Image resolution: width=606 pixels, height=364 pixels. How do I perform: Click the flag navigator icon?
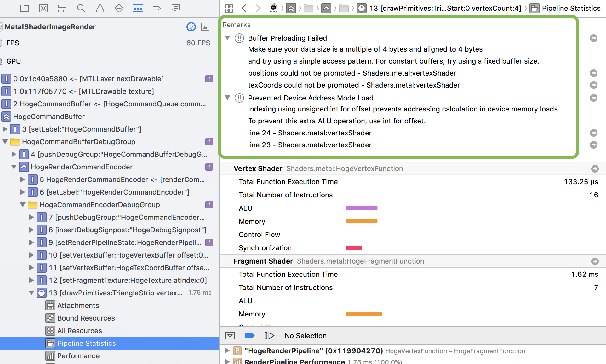[x=157, y=8]
